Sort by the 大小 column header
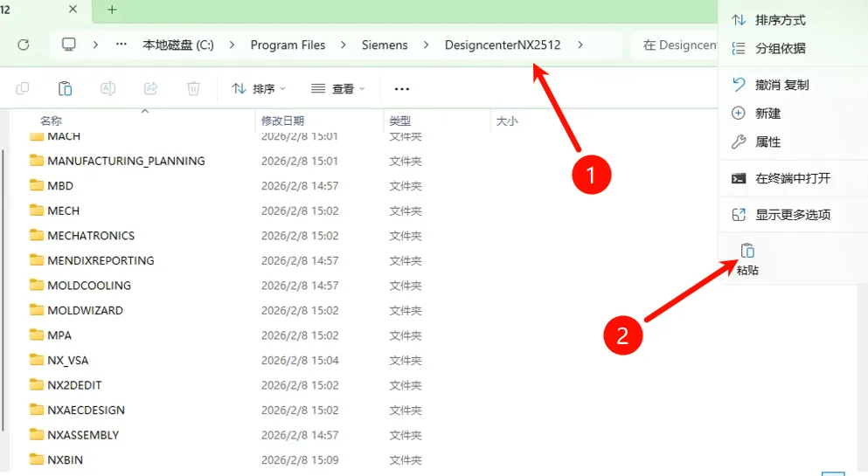This screenshot has height=476, width=868. coord(507,121)
